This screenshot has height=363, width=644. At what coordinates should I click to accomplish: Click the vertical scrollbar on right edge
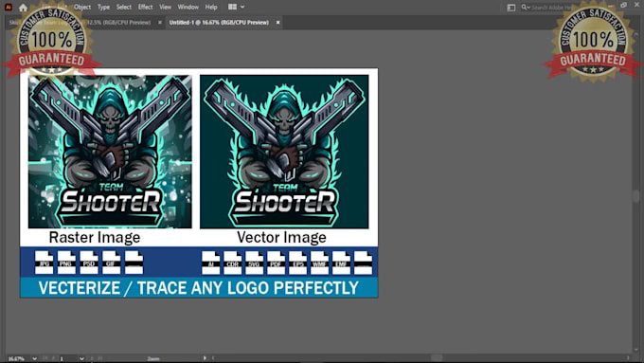pos(636,195)
